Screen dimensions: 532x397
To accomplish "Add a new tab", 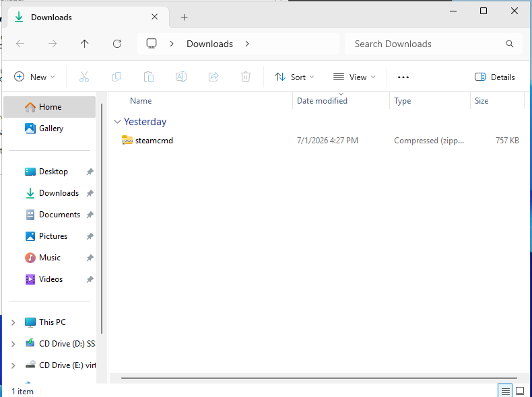I will tap(184, 17).
